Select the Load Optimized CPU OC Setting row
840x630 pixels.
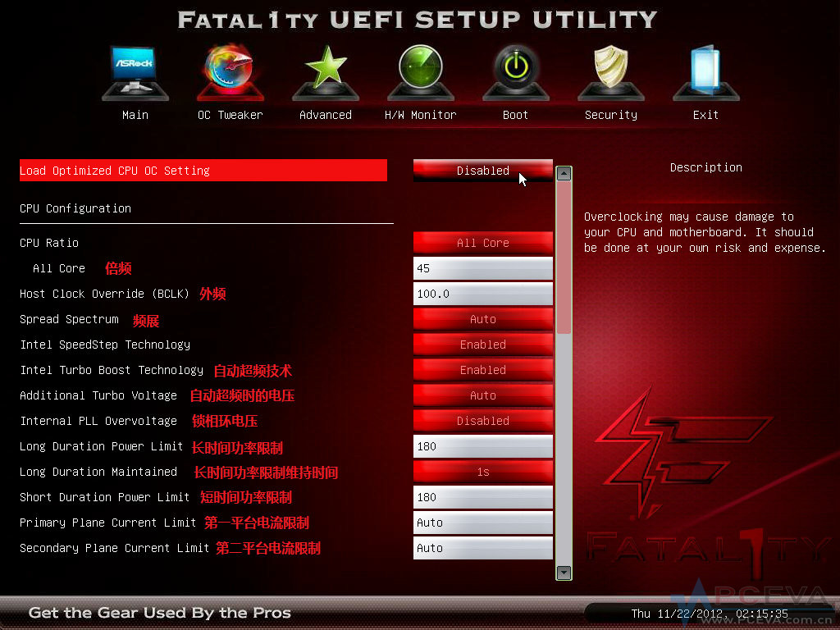pos(203,171)
